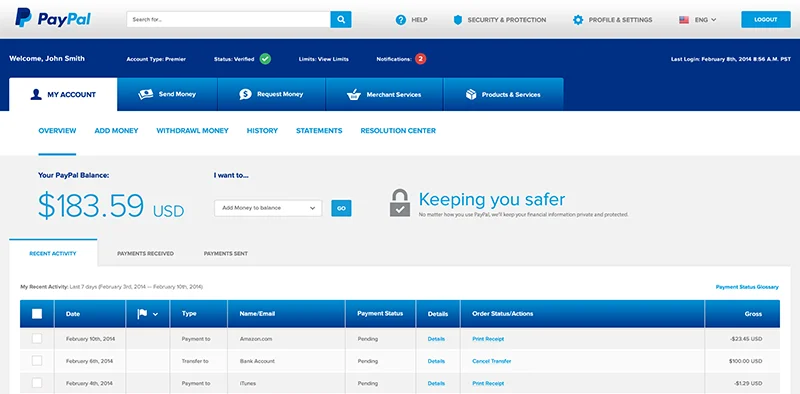
Task: Open Details for the Bank Account transfer
Action: pyautogui.click(x=436, y=361)
